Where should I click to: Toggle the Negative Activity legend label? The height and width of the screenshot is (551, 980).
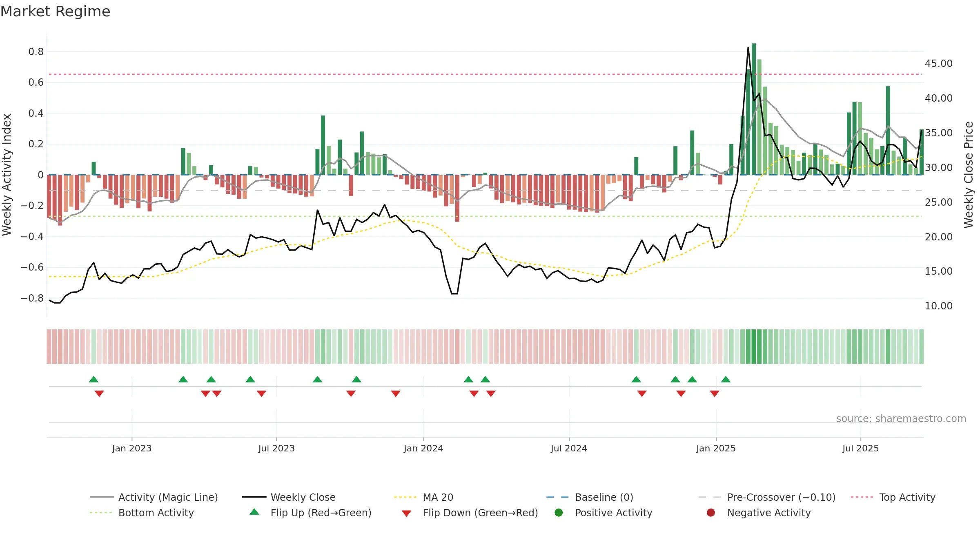point(769,513)
